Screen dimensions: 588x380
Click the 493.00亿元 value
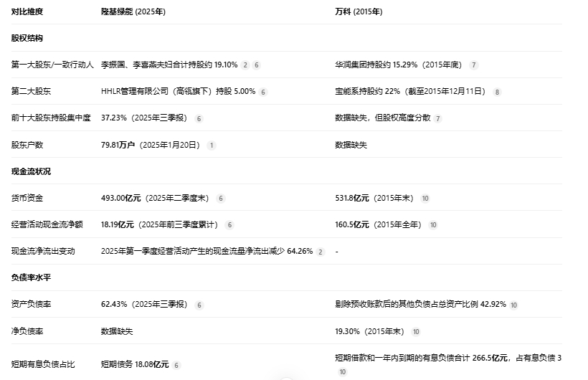[120, 198]
